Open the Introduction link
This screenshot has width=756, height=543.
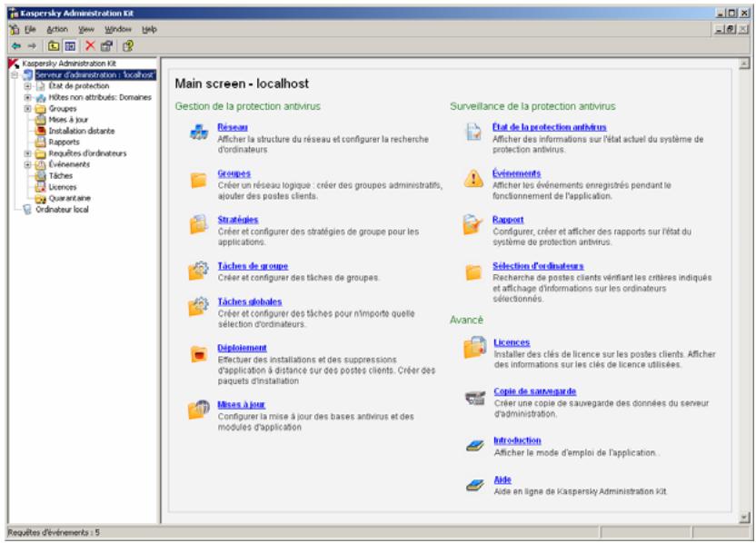(x=517, y=440)
